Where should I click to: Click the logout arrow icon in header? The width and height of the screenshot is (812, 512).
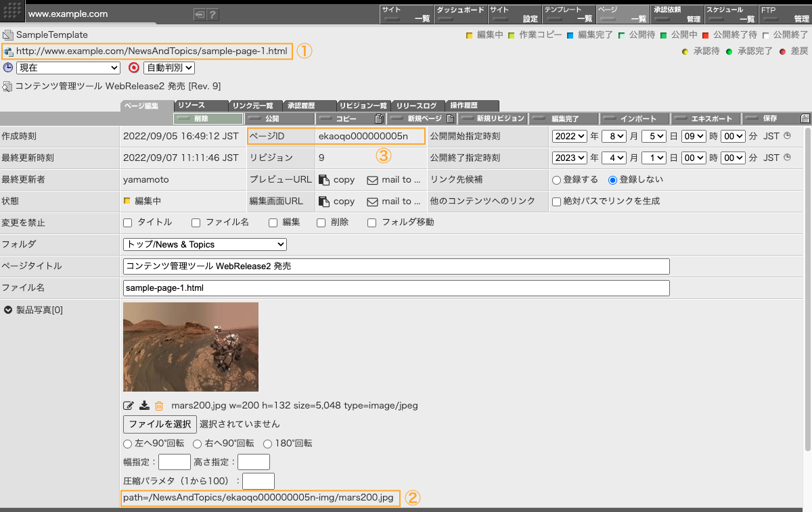point(200,14)
